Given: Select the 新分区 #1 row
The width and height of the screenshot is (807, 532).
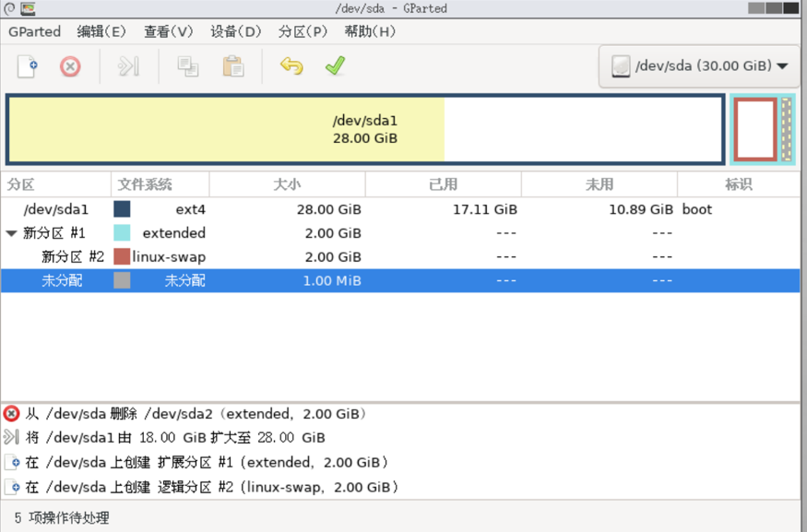Looking at the screenshot, I should [400, 233].
